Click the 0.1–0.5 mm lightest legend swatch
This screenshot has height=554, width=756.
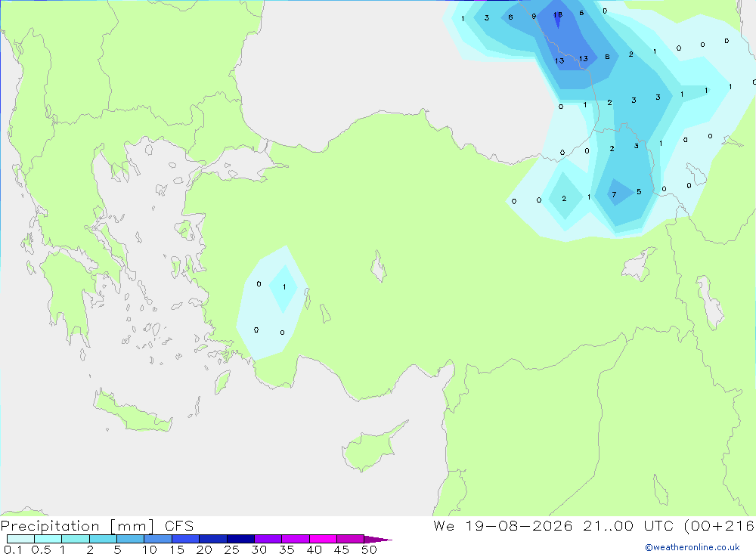pos(20,539)
